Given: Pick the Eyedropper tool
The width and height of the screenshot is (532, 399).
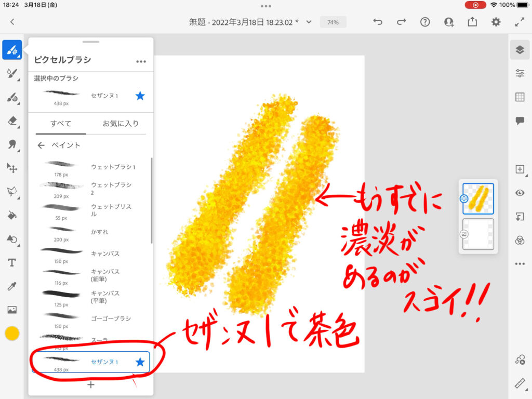Looking at the screenshot, I should 12,286.
